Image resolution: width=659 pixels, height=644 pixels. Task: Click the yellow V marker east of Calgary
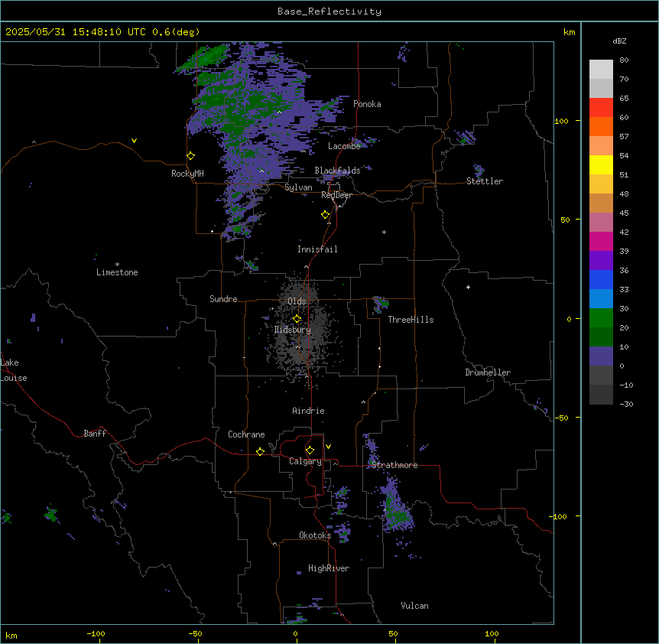coord(328,447)
